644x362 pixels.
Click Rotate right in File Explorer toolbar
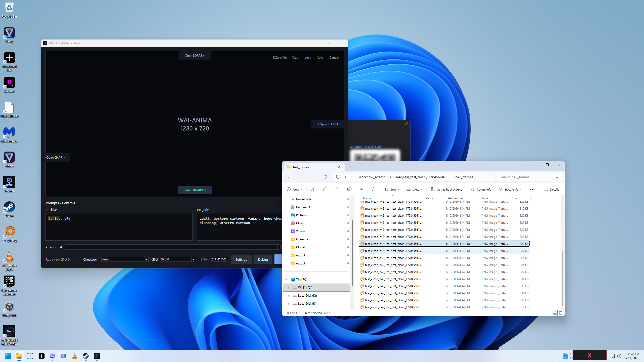pos(510,189)
